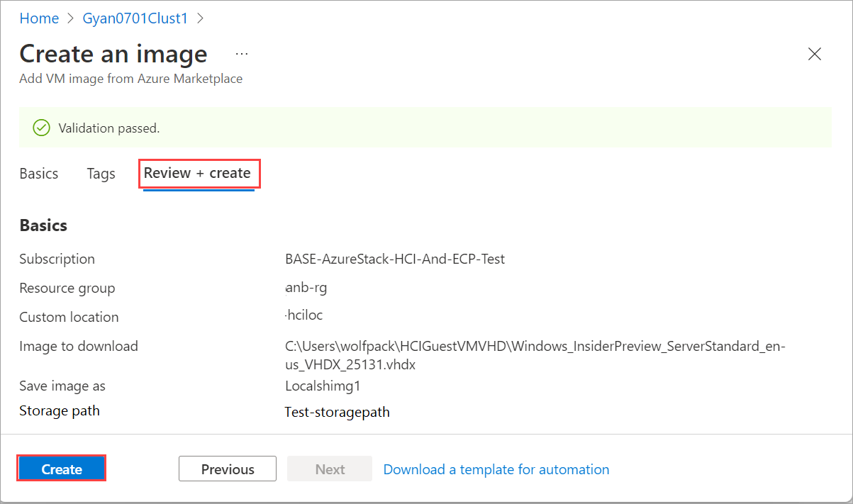
Task: Select the Test-storagepath value
Action: tap(337, 412)
